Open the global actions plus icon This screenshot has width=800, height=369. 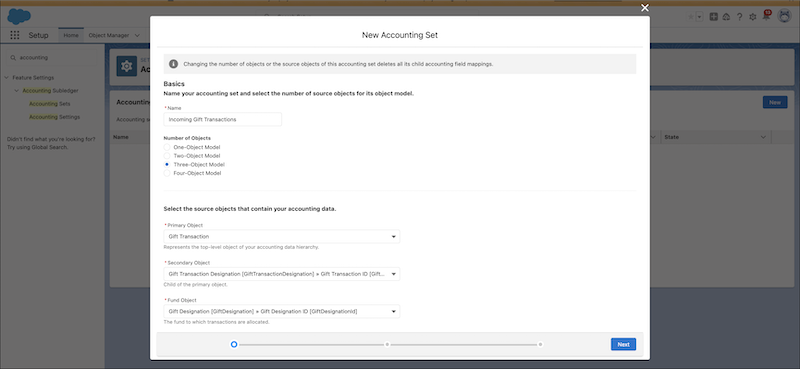click(714, 17)
